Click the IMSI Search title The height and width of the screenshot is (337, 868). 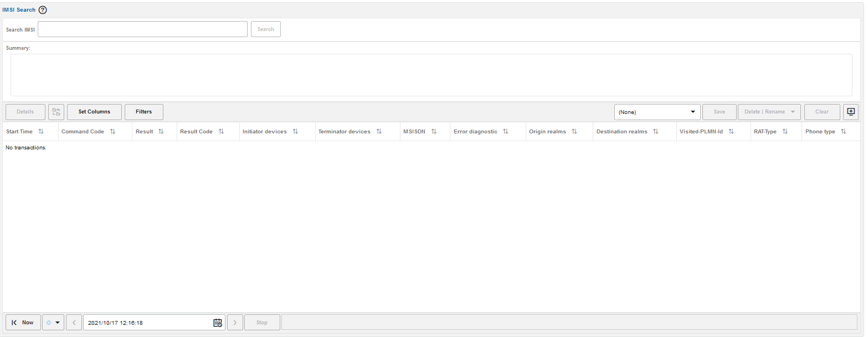[19, 10]
